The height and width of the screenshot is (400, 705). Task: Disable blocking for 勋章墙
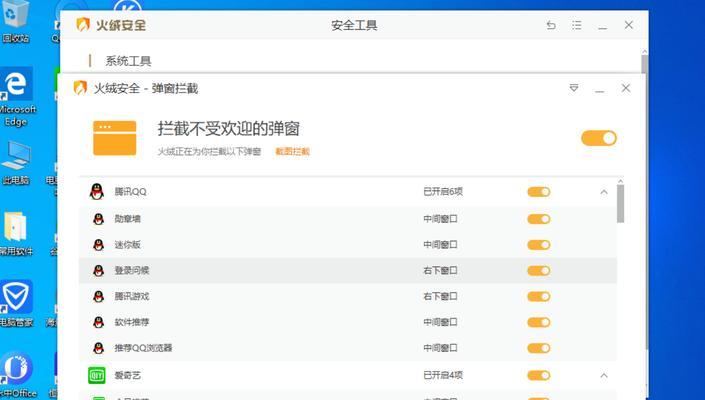pyautogui.click(x=539, y=219)
